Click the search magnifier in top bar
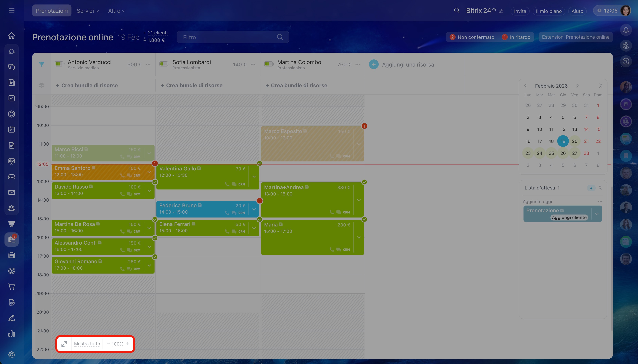Screen dimensions: 638x364 coord(457,11)
